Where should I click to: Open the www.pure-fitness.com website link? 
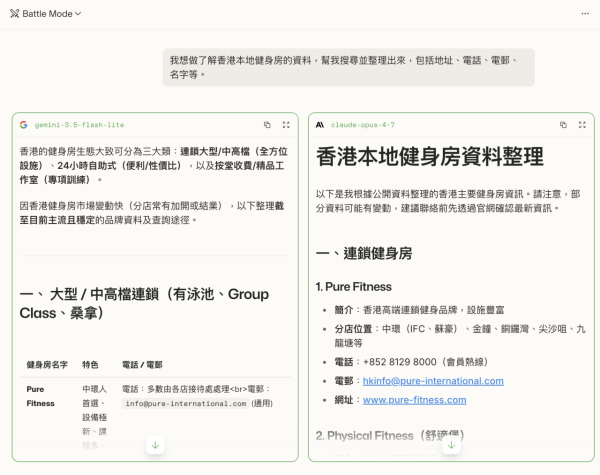414,400
